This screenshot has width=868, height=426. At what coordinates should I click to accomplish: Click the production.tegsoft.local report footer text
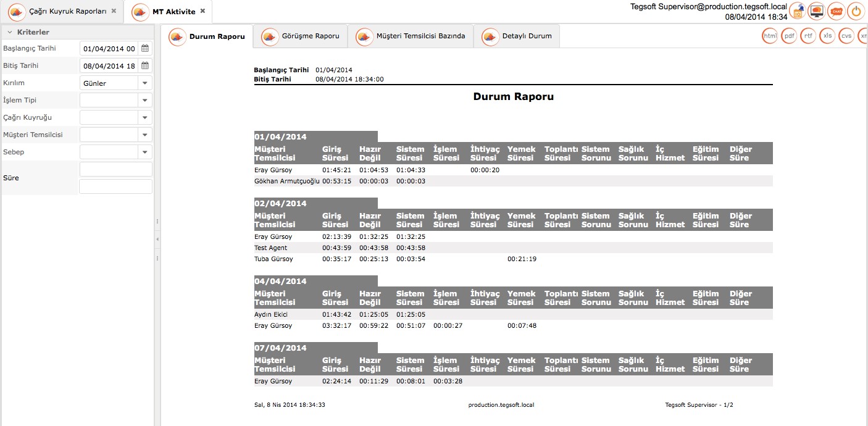(x=501, y=405)
